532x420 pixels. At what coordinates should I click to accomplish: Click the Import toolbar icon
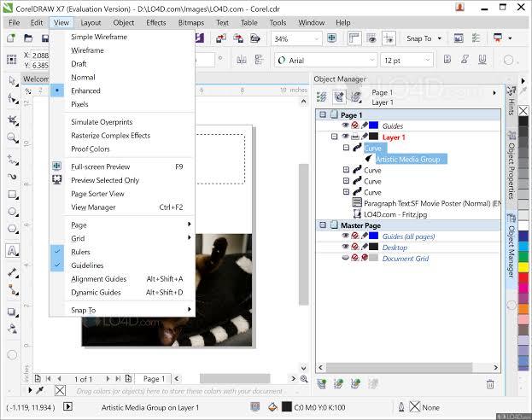221,38
